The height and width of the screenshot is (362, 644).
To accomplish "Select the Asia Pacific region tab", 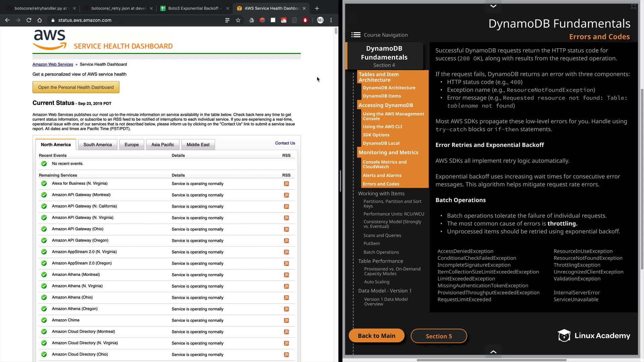I will click(x=162, y=145).
